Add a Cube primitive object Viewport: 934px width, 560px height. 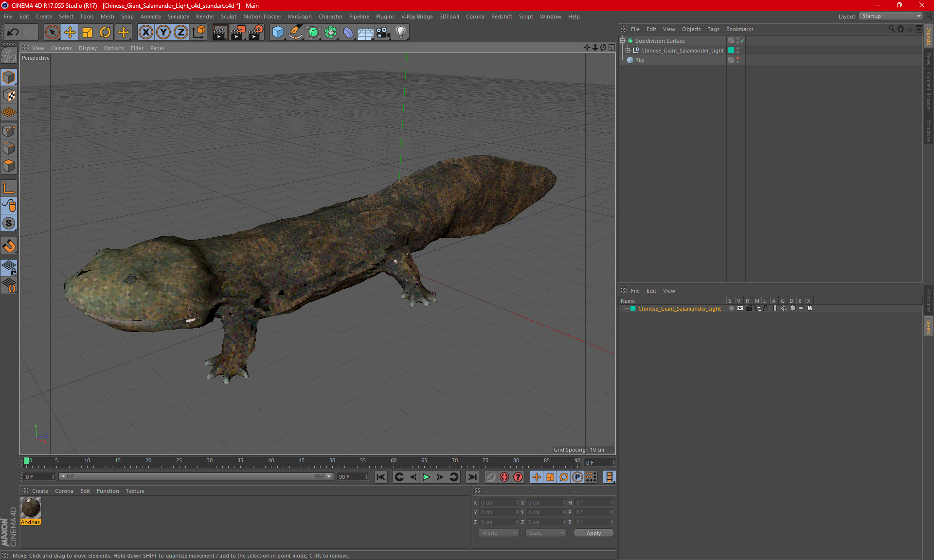[278, 33]
